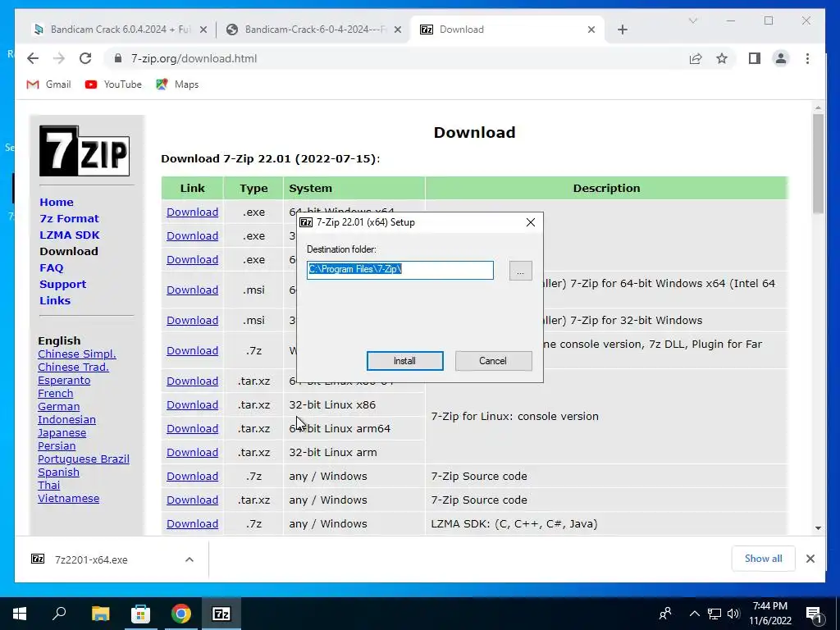This screenshot has width=840, height=630.
Task: Reload the 7-zip.org page
Action: [x=85, y=58]
